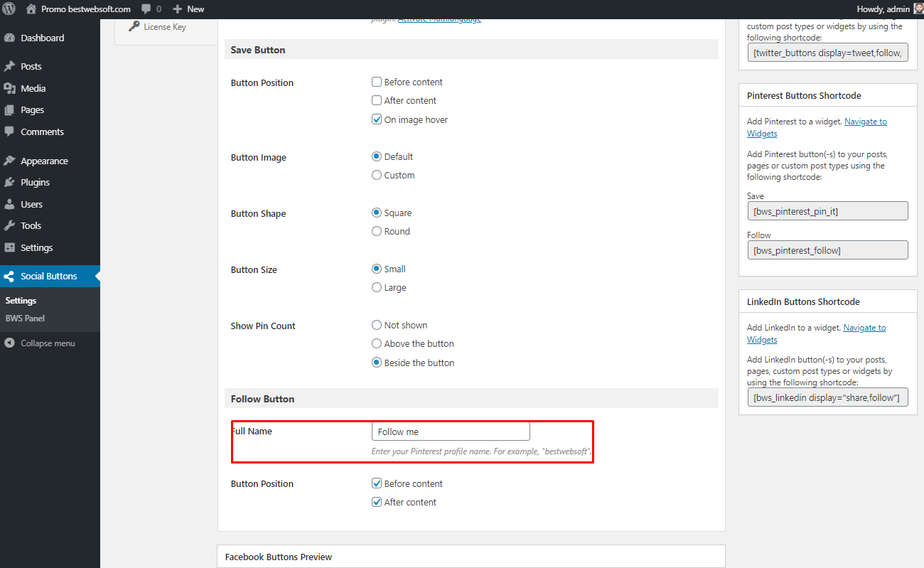Viewport: 924px width, 568px height.
Task: Click the Social Buttons share icon
Action: click(9, 277)
